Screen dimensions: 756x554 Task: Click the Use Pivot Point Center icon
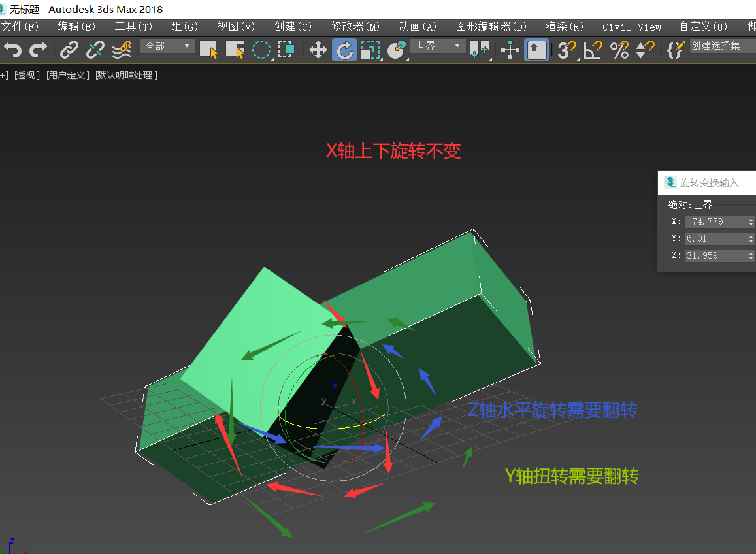click(480, 50)
